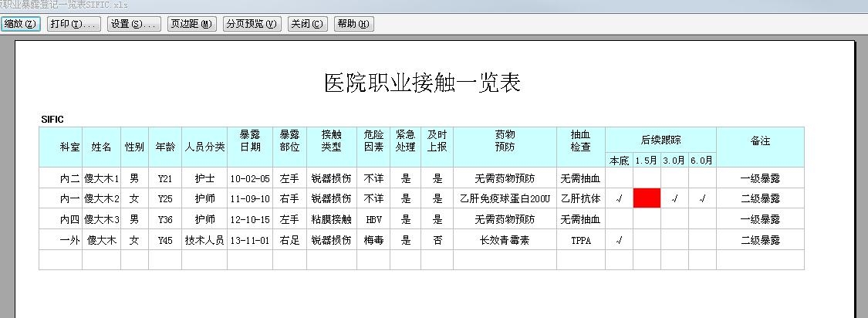Click the 备注 column header

(x=760, y=141)
